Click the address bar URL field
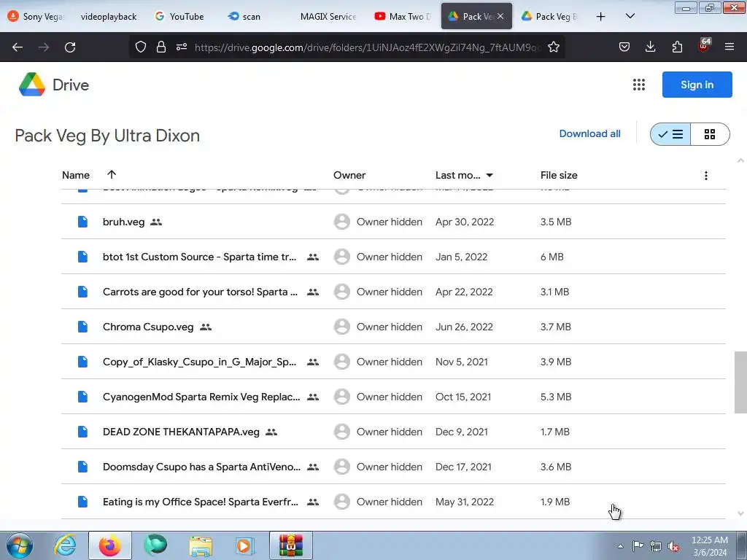Viewport: 747px width, 560px height. point(368,47)
